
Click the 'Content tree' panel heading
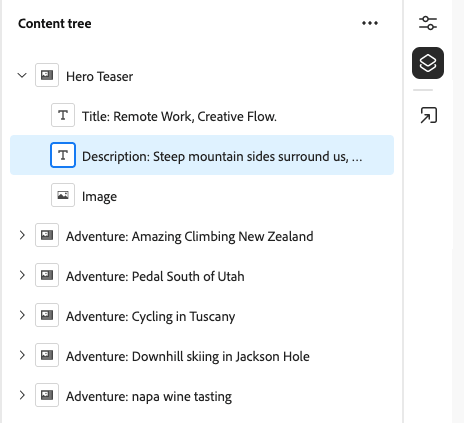(x=55, y=23)
